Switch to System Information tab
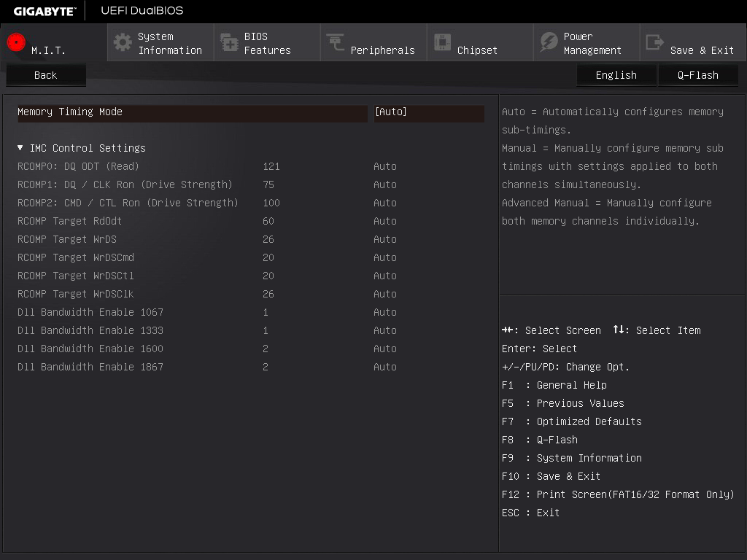This screenshot has height=560, width=747. tap(160, 42)
